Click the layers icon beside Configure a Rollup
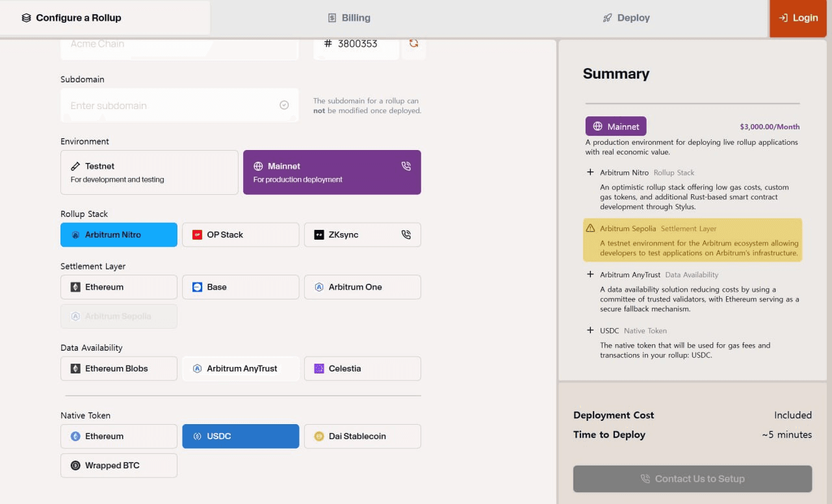Viewport: 832px width, 504px height. 26,18
